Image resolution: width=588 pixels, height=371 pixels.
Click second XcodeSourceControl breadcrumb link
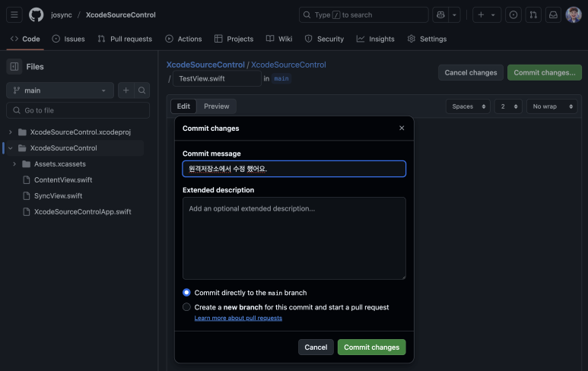[x=288, y=65]
